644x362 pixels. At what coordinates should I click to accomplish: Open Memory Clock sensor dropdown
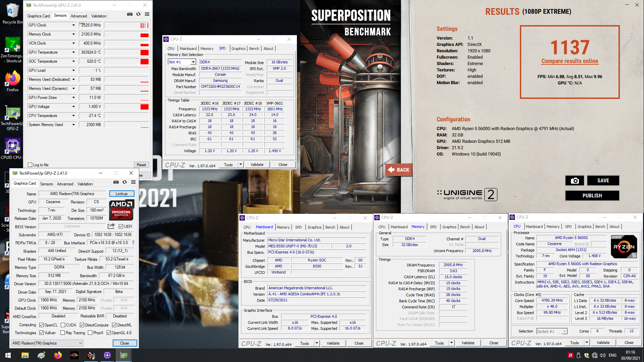(x=73, y=34)
